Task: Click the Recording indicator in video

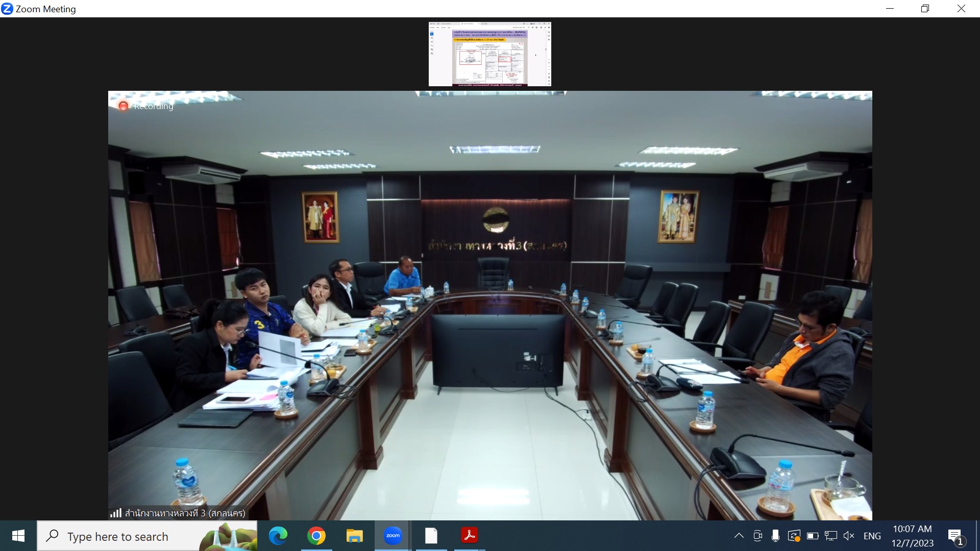Action: 146,106
